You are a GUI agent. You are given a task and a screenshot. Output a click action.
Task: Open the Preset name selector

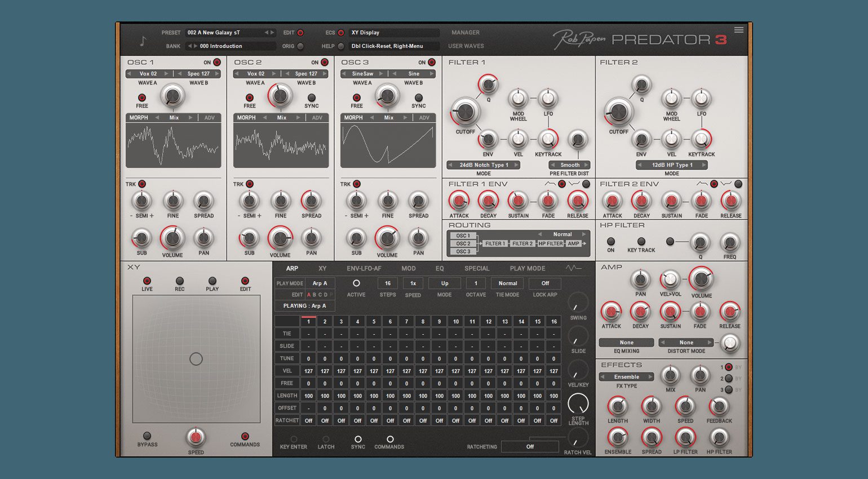231,33
